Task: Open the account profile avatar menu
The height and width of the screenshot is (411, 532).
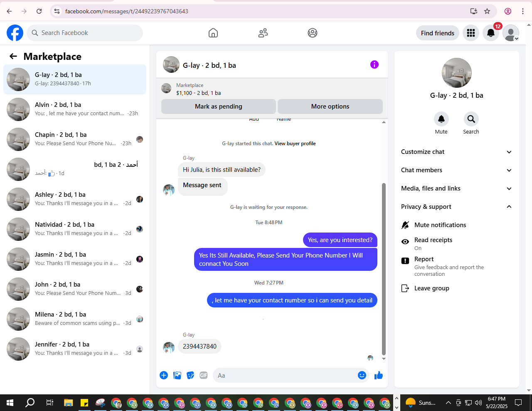Action: (511, 33)
